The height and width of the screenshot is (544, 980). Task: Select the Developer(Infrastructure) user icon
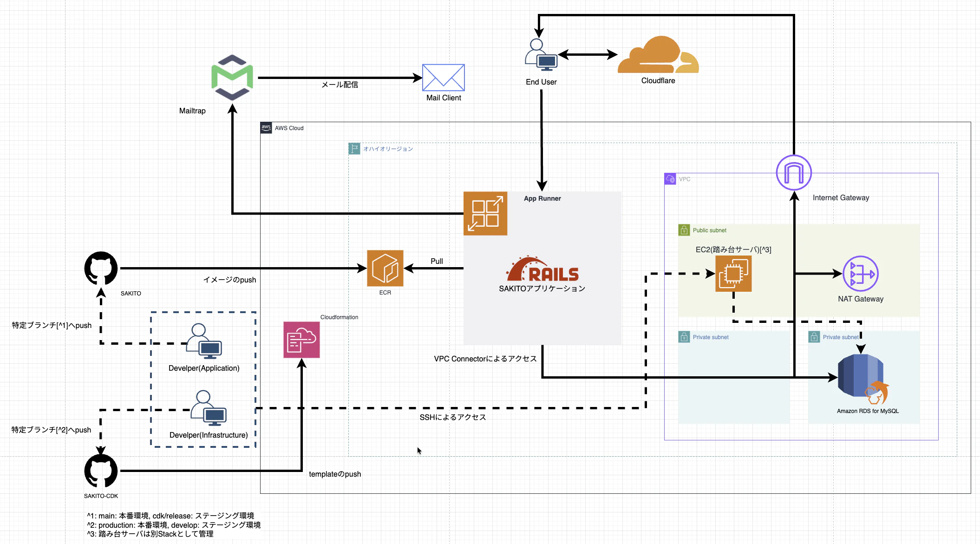pos(209,408)
